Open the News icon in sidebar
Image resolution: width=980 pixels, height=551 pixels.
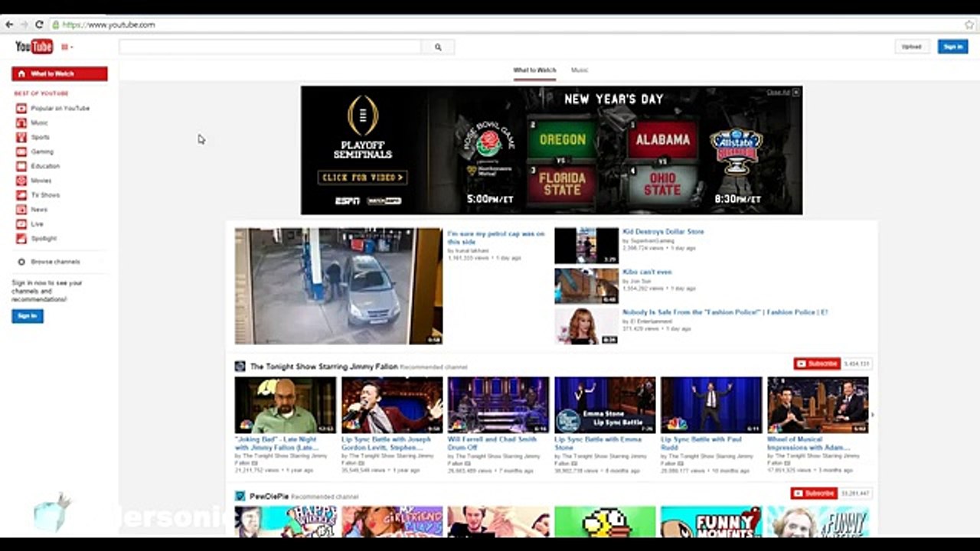[x=21, y=210]
